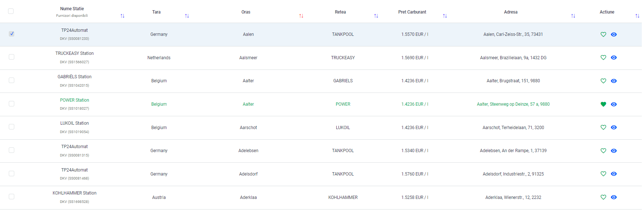The height and width of the screenshot is (211, 644).
Task: Click the Retea column header
Action: (340, 12)
